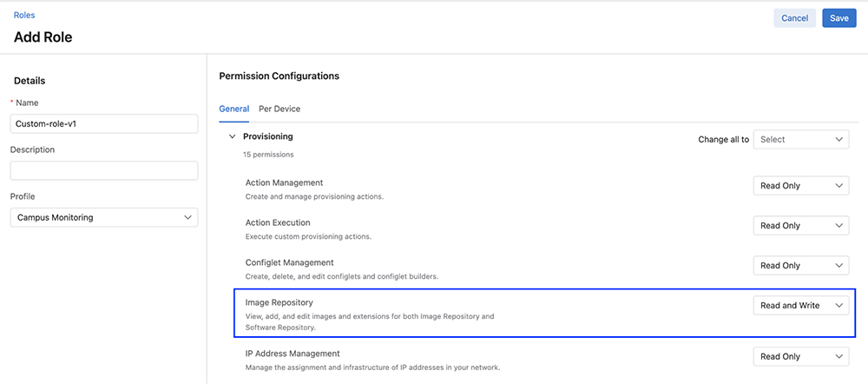Click the IP Address Management label
868x384 pixels.
coord(293,353)
